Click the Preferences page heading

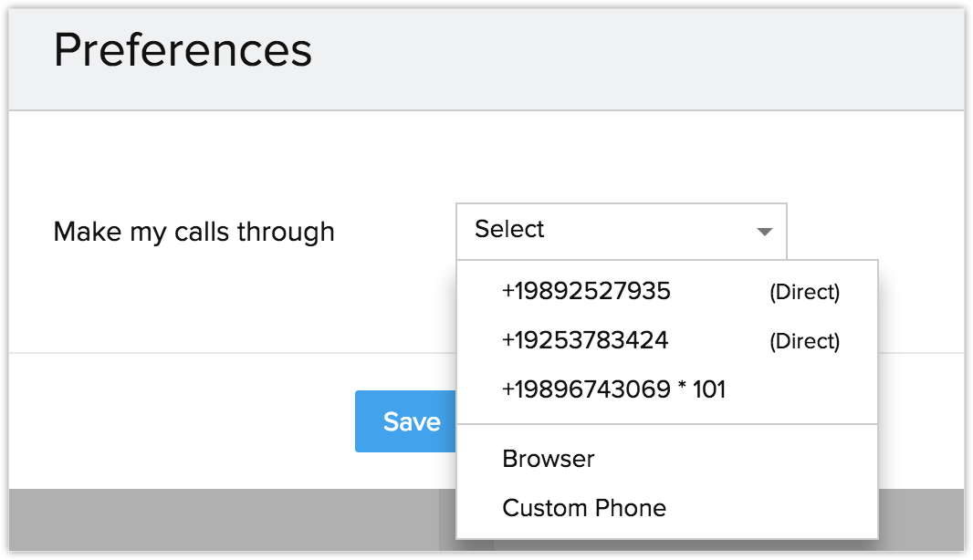tap(183, 50)
